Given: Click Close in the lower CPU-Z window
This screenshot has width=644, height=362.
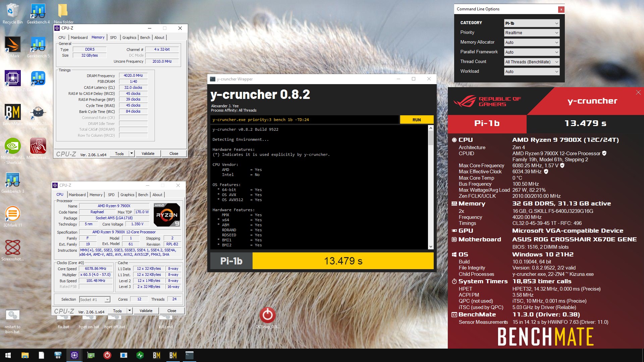Looking at the screenshot, I should pyautogui.click(x=172, y=311).
